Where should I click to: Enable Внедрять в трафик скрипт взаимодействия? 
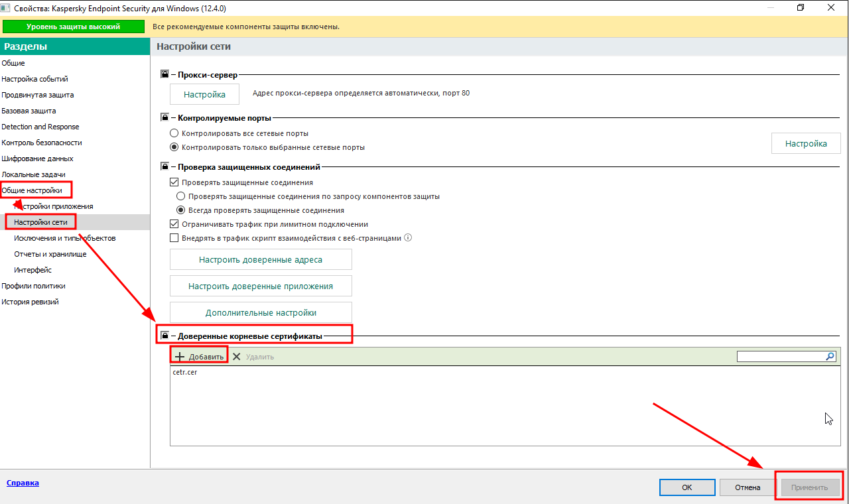174,238
